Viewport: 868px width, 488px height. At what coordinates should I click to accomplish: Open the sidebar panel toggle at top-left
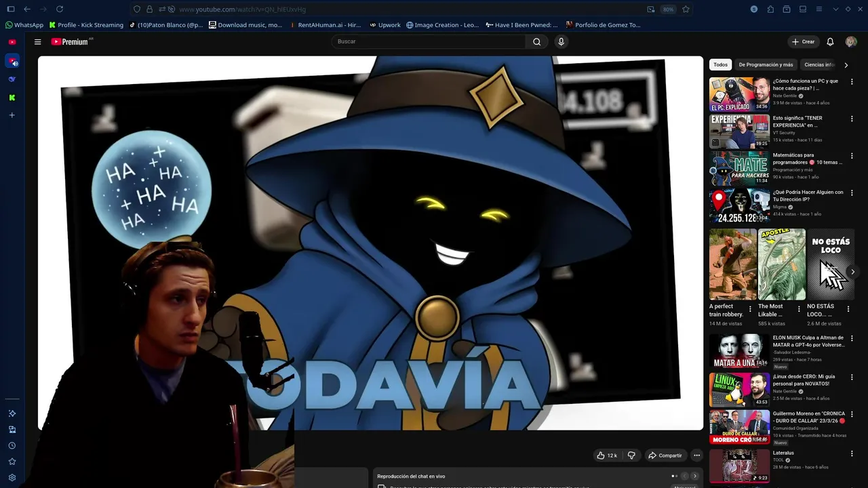click(x=11, y=9)
